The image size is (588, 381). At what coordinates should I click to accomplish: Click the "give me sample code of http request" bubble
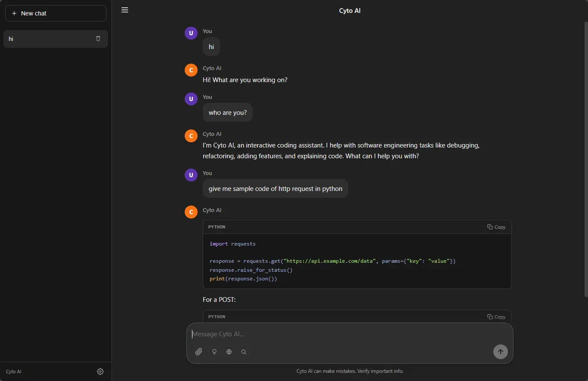[275, 189]
